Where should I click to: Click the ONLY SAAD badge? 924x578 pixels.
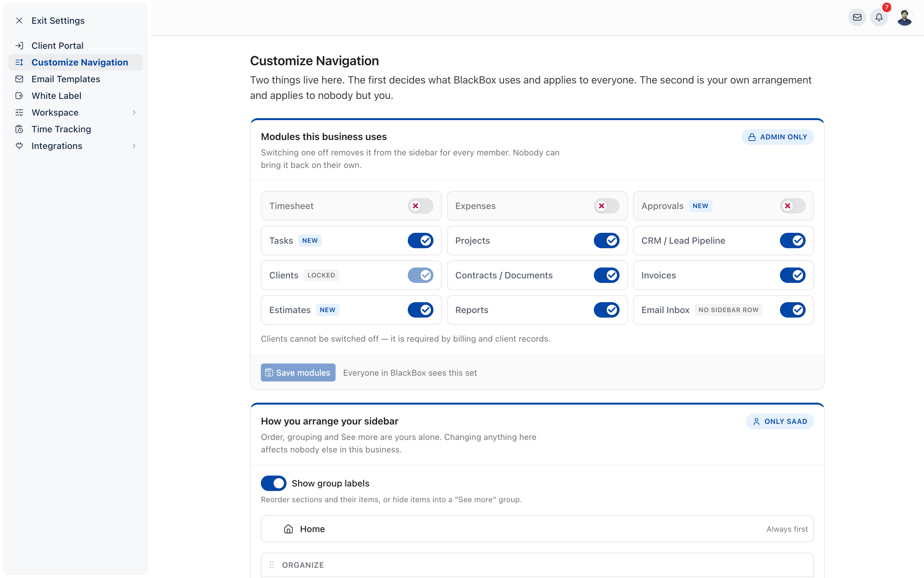pyautogui.click(x=779, y=421)
